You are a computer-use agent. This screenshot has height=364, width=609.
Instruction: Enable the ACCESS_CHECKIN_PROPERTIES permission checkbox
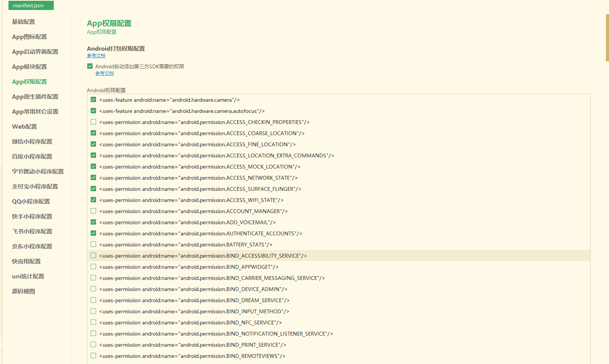[x=93, y=122]
